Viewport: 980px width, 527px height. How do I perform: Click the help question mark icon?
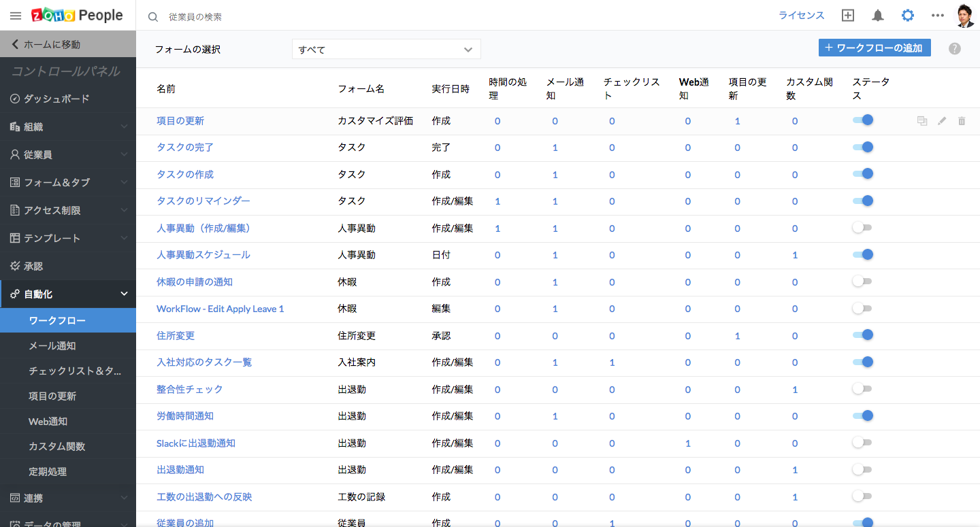(x=955, y=48)
